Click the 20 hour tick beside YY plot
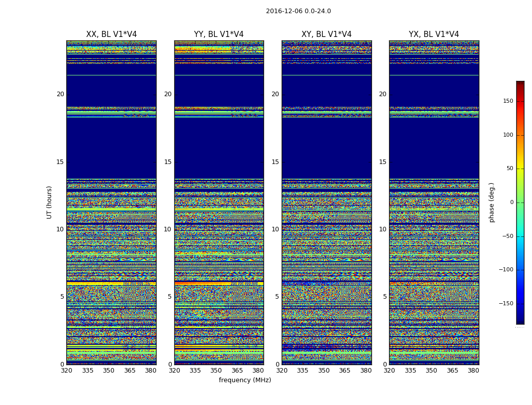532x405 pixels. coord(168,94)
